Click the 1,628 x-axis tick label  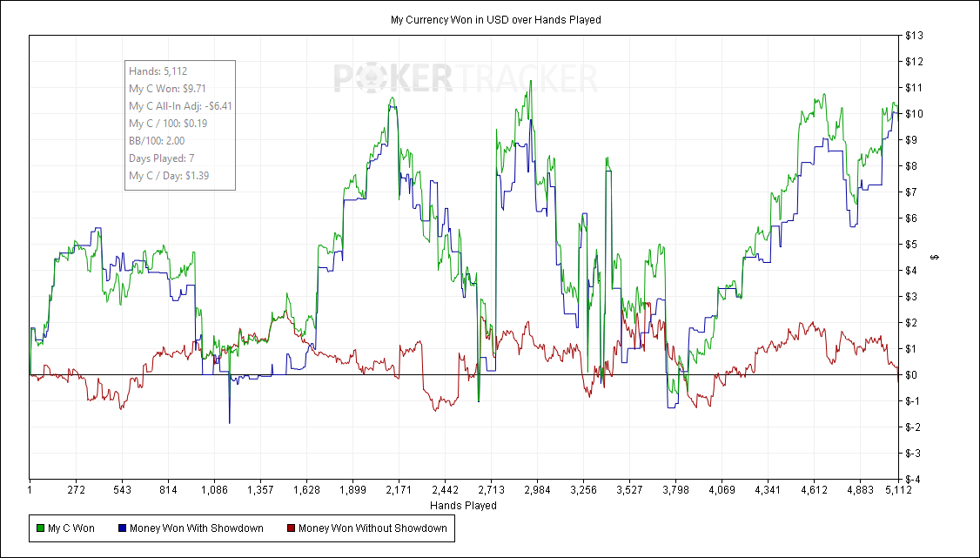[307, 490]
